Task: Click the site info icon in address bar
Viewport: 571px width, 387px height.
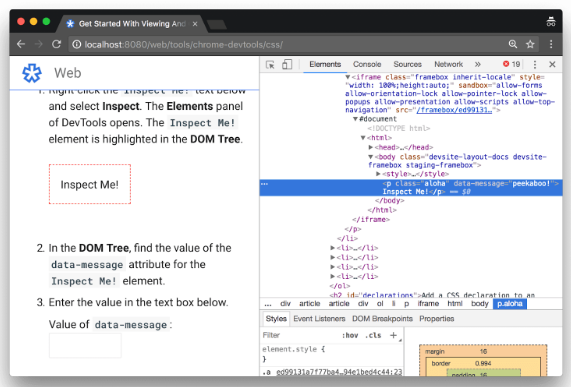Action: [76, 44]
